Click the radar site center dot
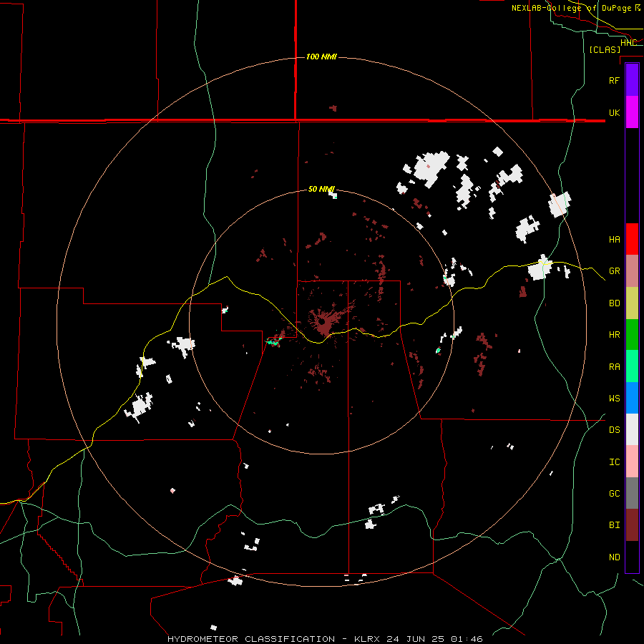Viewport: 644px width, 644px height. 323,321
